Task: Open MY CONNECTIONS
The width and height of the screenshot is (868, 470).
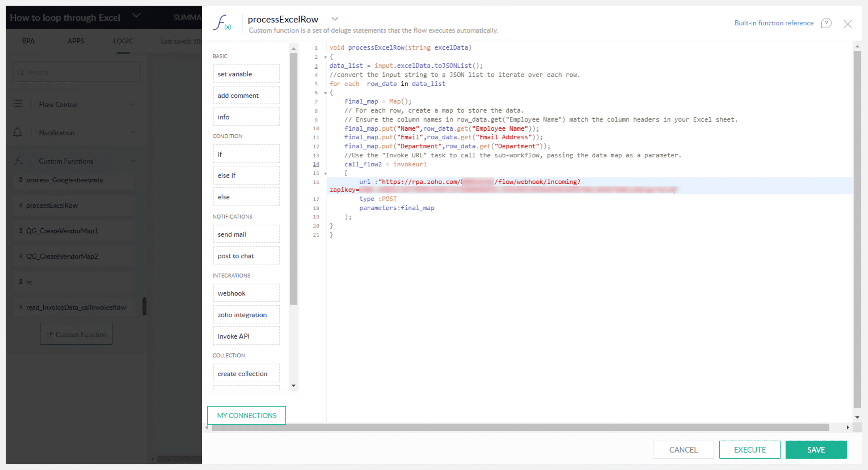Action: [x=246, y=415]
